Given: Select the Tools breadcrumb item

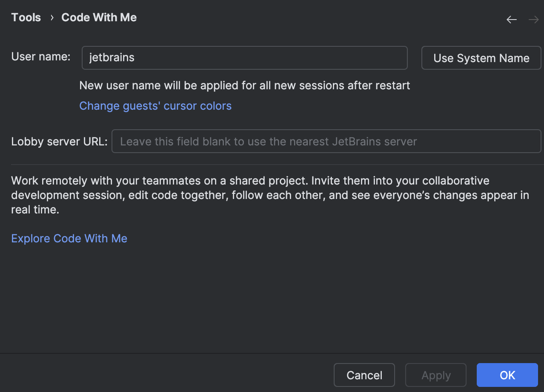Looking at the screenshot, I should [26, 17].
